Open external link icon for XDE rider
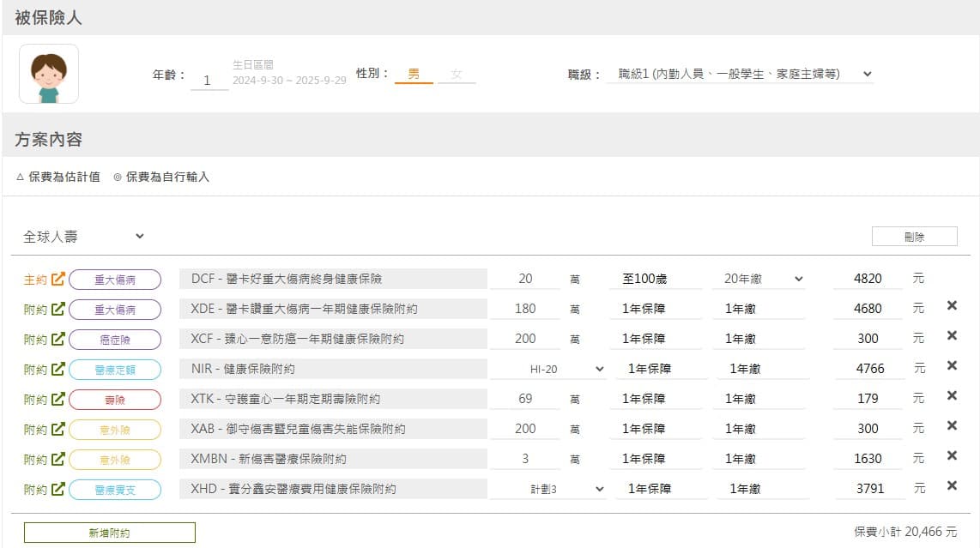 tap(58, 309)
